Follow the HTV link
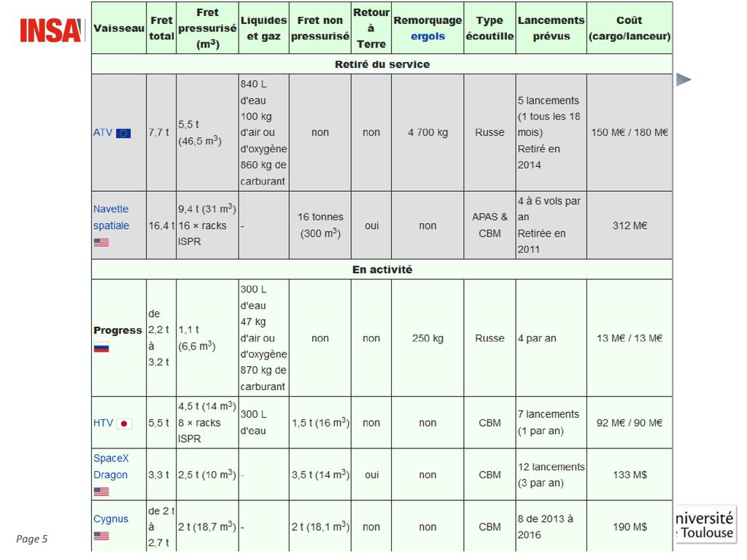The height and width of the screenshot is (560, 747). click(104, 423)
